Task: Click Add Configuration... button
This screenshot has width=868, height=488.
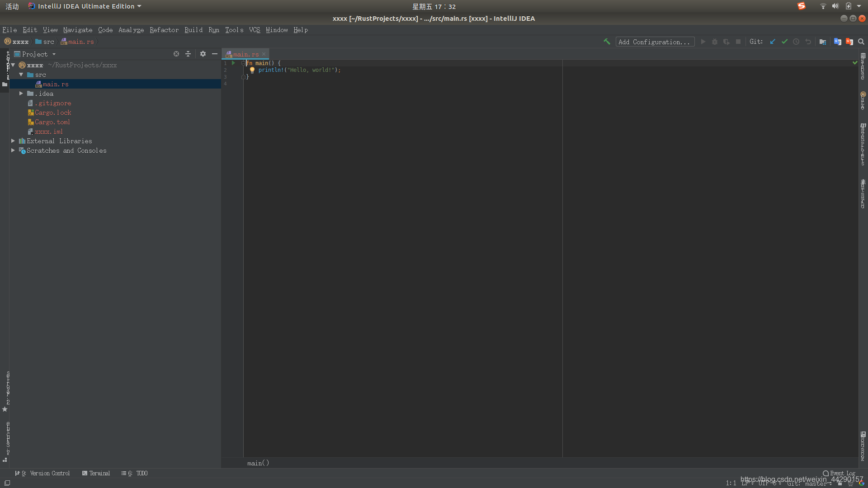Action: pyautogui.click(x=655, y=42)
